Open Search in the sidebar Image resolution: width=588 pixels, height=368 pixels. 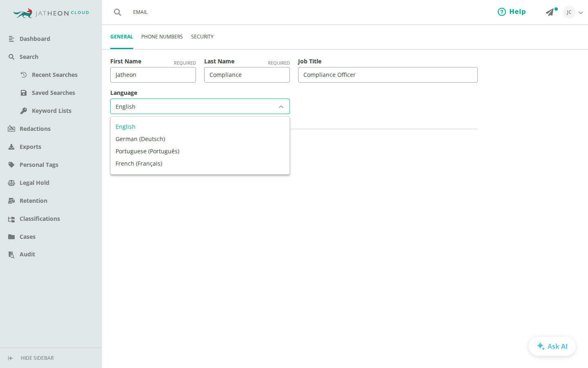(29, 57)
